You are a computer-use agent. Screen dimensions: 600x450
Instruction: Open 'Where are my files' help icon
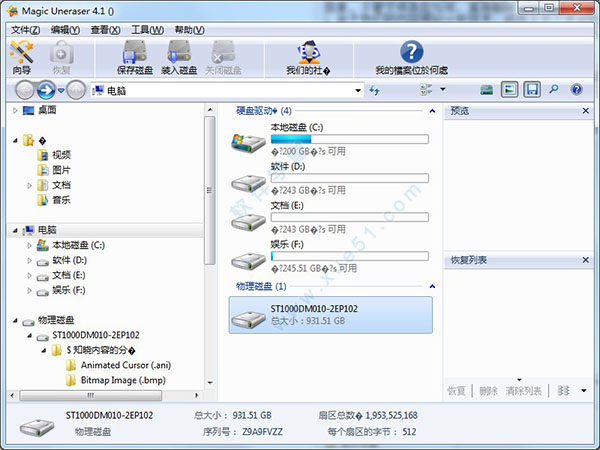click(411, 57)
